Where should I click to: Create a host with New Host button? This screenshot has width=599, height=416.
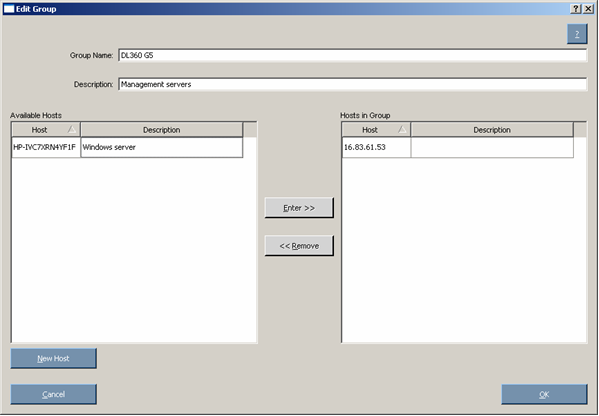(x=53, y=358)
